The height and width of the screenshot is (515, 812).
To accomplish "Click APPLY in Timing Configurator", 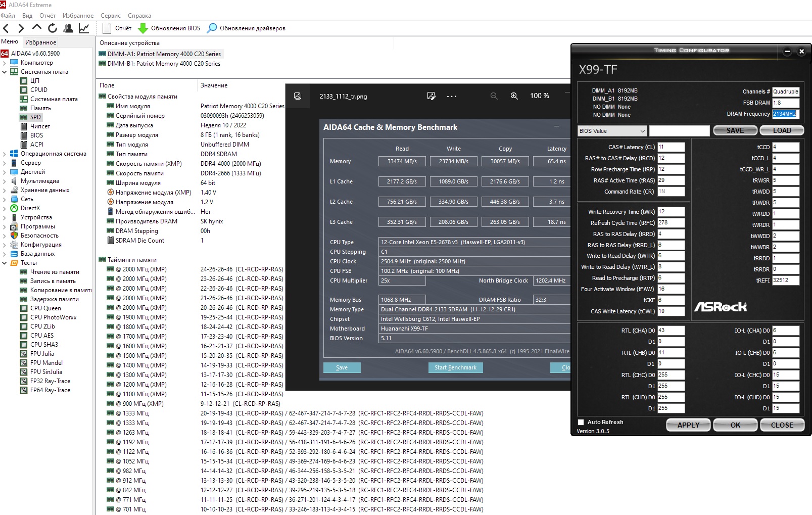I will tap(688, 425).
